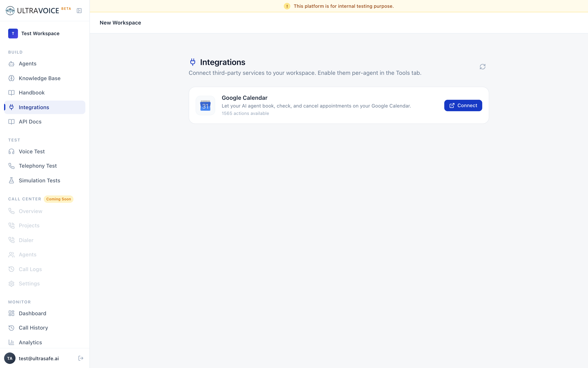Open Voice Test
The height and width of the screenshot is (368, 588).
(x=45, y=151)
